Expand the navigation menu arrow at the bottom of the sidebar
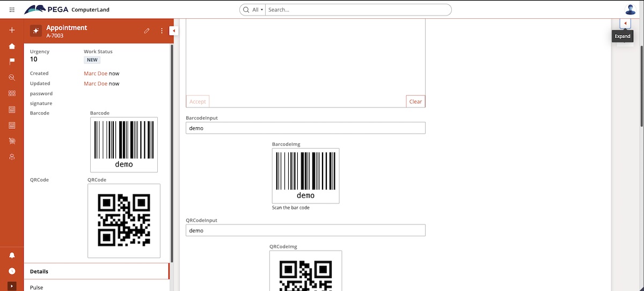Image resolution: width=644 pixels, height=291 pixels. point(12,286)
